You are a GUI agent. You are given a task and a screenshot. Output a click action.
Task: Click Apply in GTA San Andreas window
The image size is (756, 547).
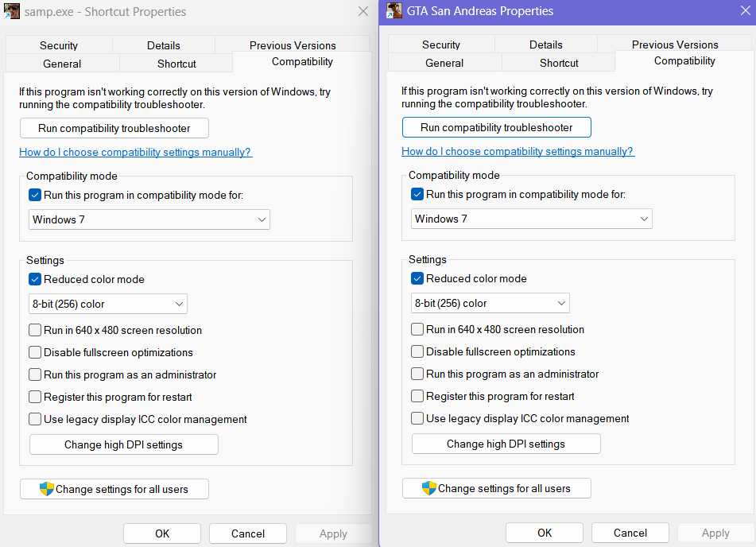tap(715, 533)
